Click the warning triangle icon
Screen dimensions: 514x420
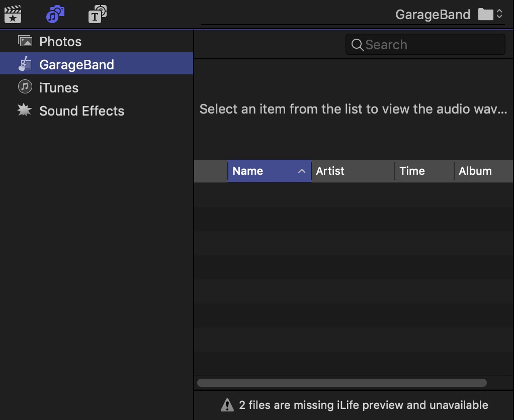(227, 405)
